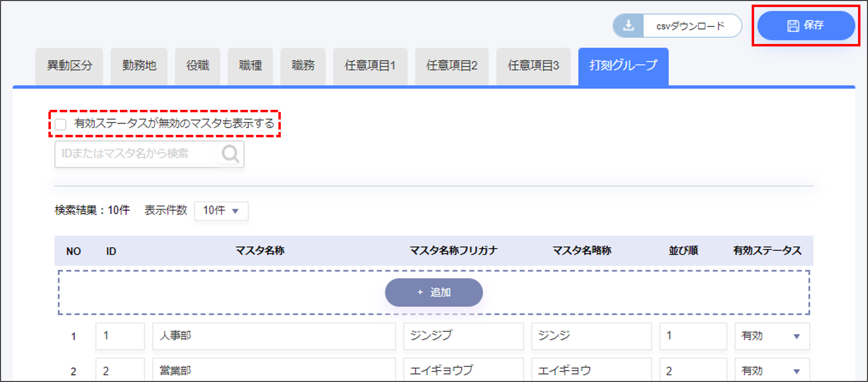
Task: Go to the 職種 tab
Action: pos(250,66)
